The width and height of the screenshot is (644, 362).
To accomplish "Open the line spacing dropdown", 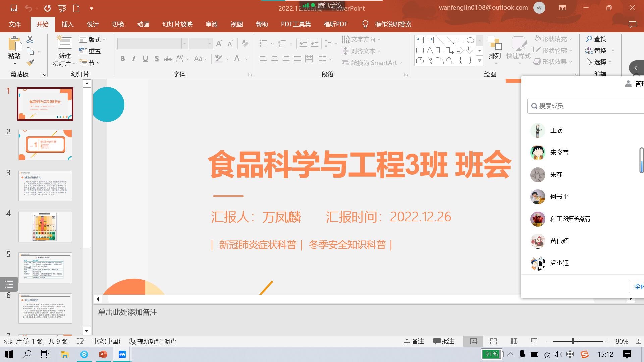I will (336, 43).
